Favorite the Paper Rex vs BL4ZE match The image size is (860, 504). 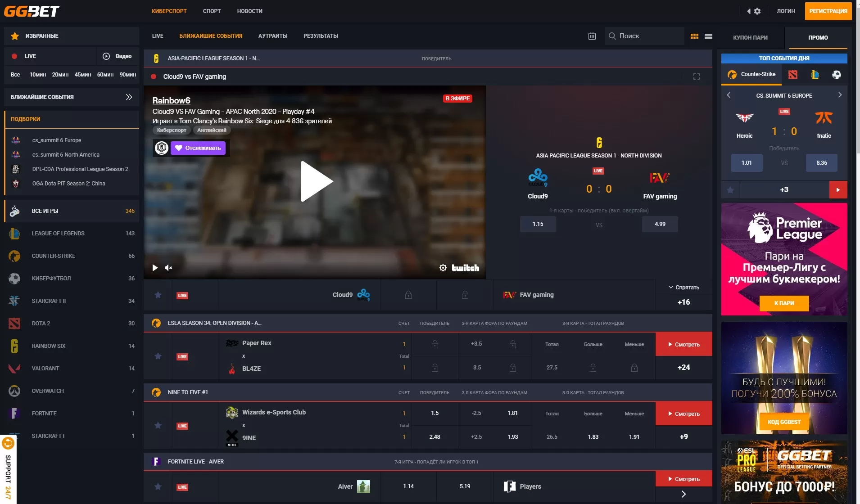[x=158, y=356]
